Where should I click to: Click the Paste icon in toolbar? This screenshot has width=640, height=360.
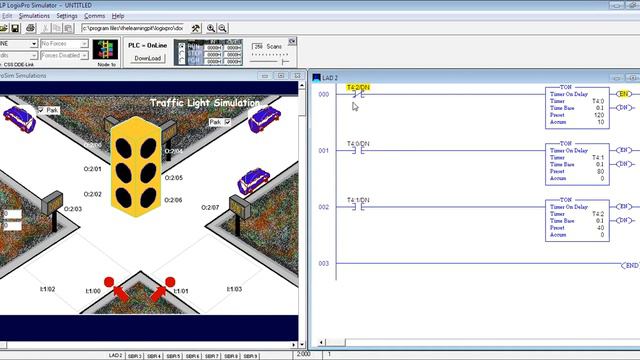[68, 28]
